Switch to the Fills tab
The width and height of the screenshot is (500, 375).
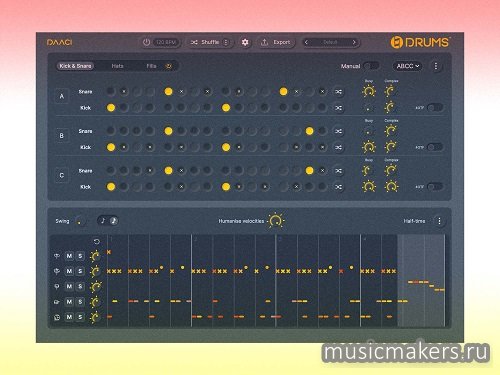tap(151, 66)
